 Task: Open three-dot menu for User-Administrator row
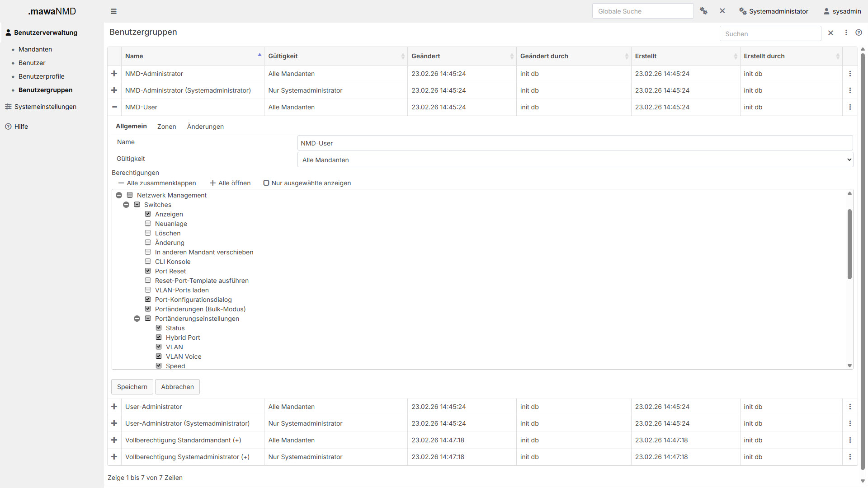[850, 407]
